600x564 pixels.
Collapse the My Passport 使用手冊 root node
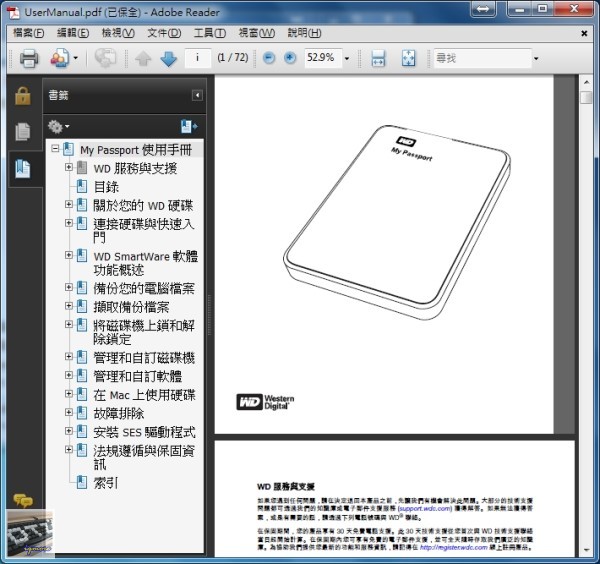[55, 149]
